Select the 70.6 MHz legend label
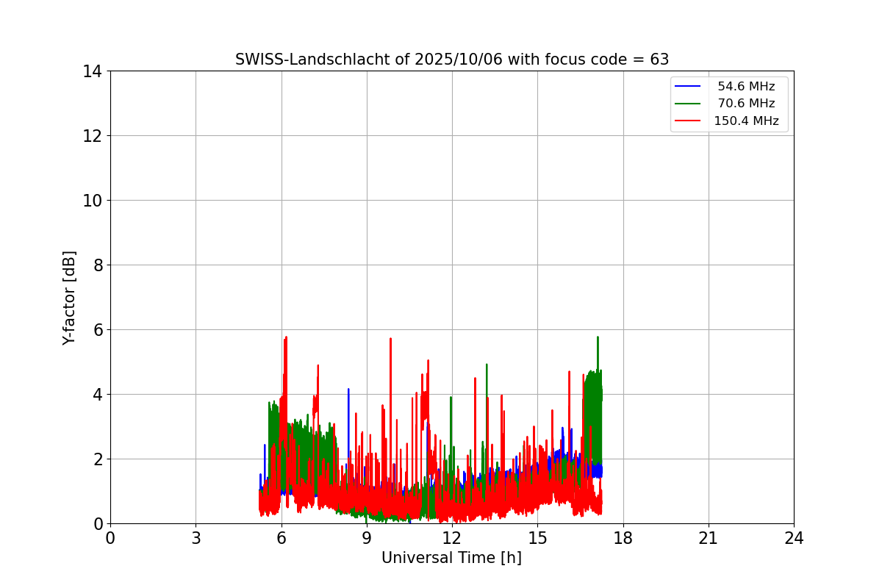The image size is (882, 588). pos(746,104)
